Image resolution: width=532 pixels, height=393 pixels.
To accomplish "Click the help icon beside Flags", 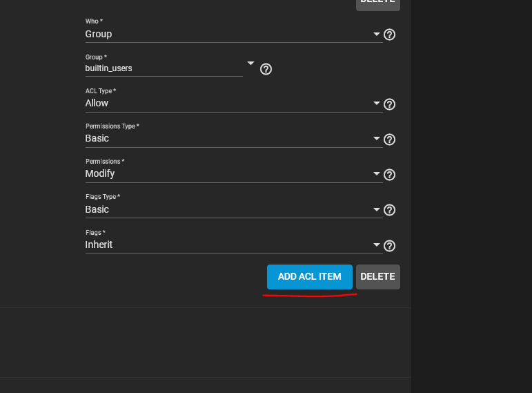I will click(389, 245).
